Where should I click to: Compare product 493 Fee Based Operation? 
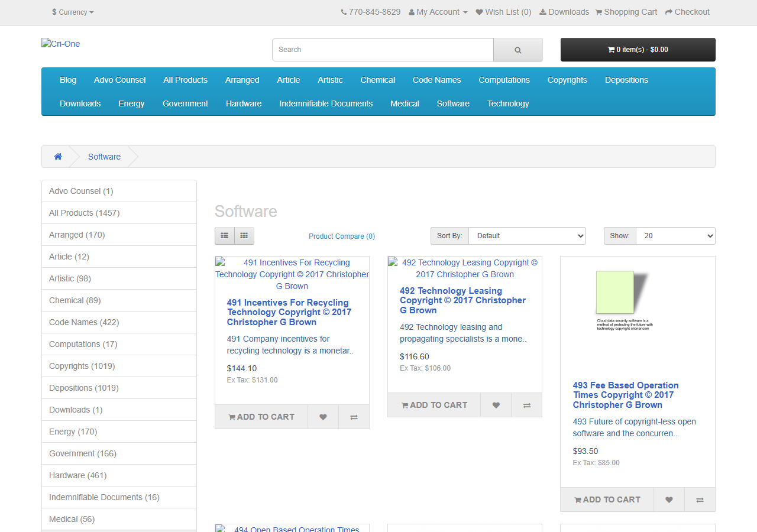tap(700, 499)
